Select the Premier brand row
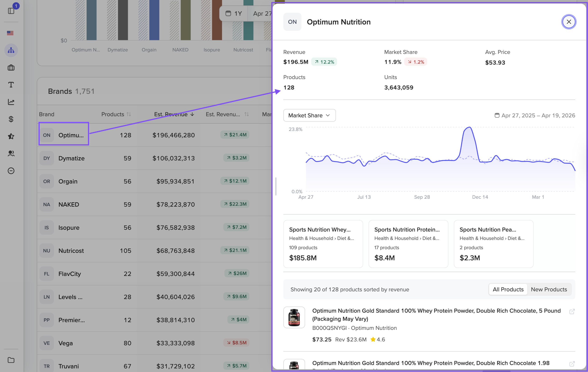This screenshot has height=372, width=588. pos(154,320)
